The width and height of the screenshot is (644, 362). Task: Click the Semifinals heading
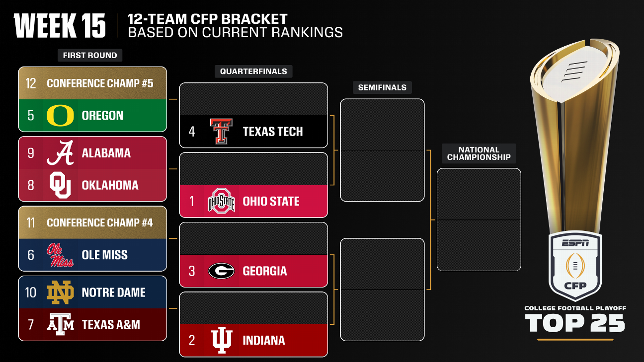click(x=382, y=87)
